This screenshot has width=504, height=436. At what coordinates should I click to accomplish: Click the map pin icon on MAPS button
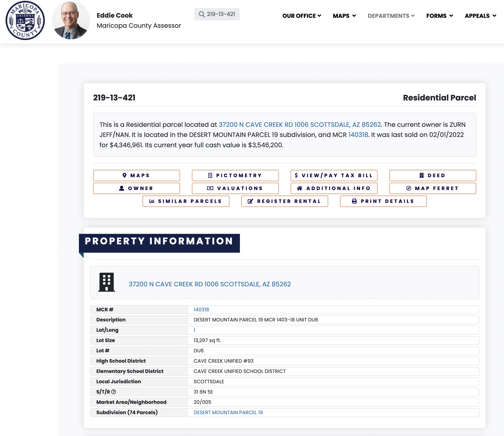click(125, 175)
